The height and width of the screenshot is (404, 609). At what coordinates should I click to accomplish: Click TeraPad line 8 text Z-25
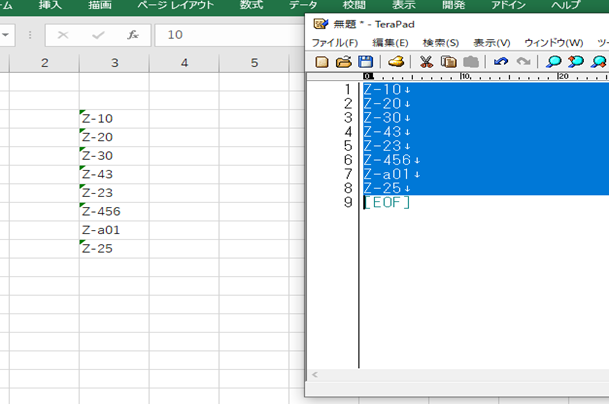pyautogui.click(x=382, y=188)
